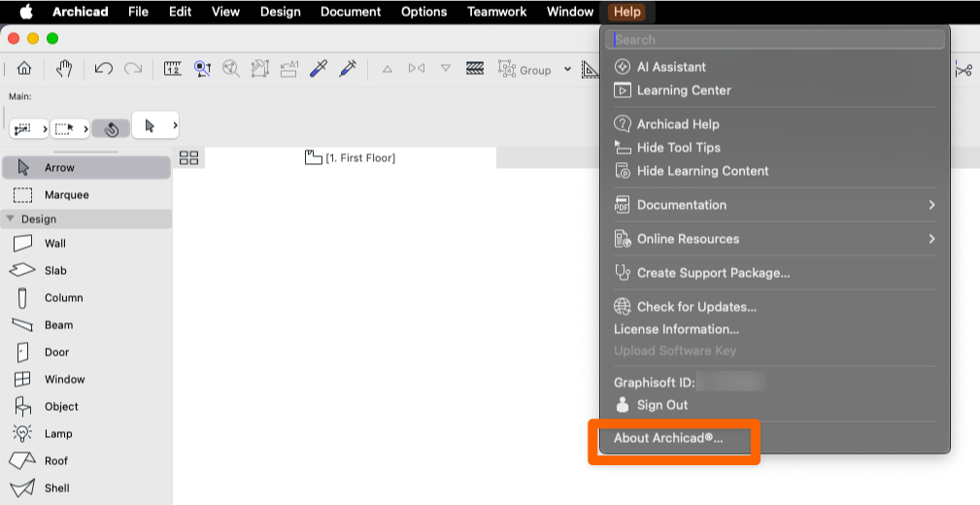
Task: Open the Window menu
Action: click(570, 12)
